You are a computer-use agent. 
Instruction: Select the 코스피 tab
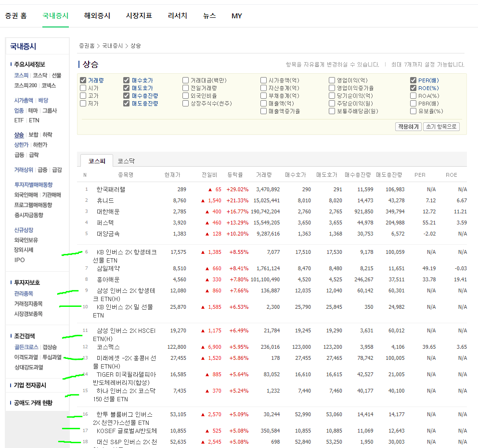[97, 161]
